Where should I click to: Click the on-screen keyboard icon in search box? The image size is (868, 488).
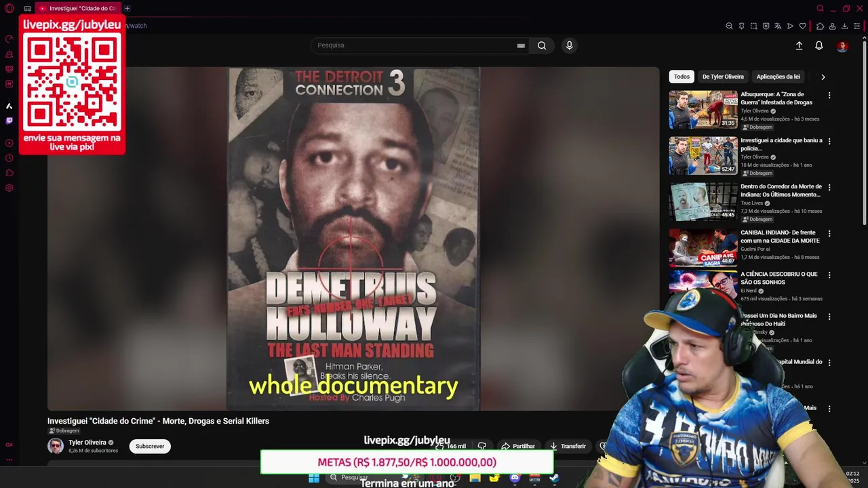521,45
